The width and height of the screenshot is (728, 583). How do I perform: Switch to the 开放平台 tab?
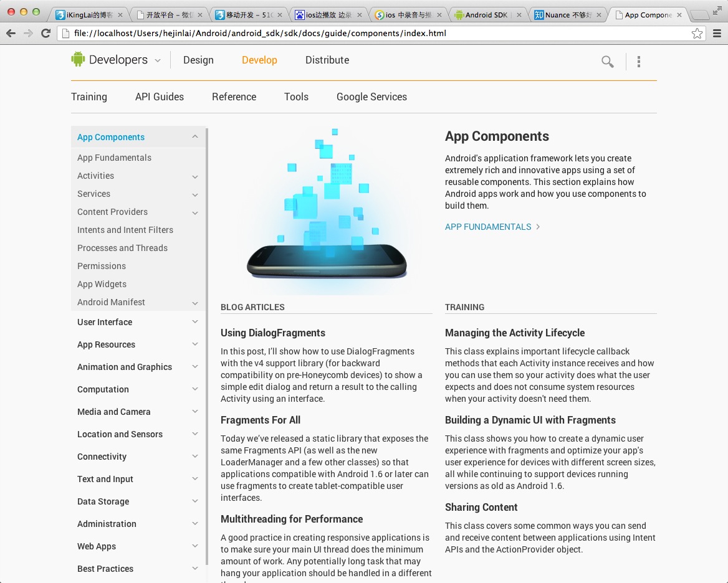point(168,15)
